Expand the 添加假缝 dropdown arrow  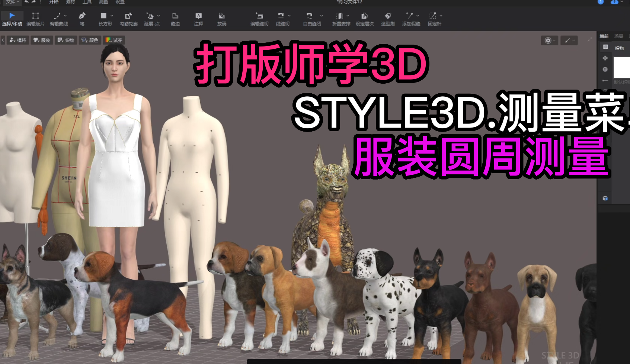click(x=418, y=16)
